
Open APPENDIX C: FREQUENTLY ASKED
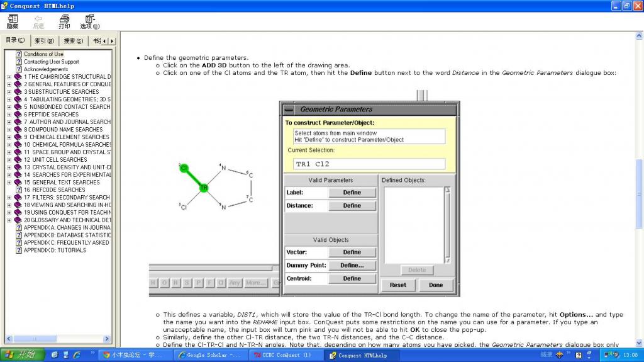pyautogui.click(x=67, y=243)
